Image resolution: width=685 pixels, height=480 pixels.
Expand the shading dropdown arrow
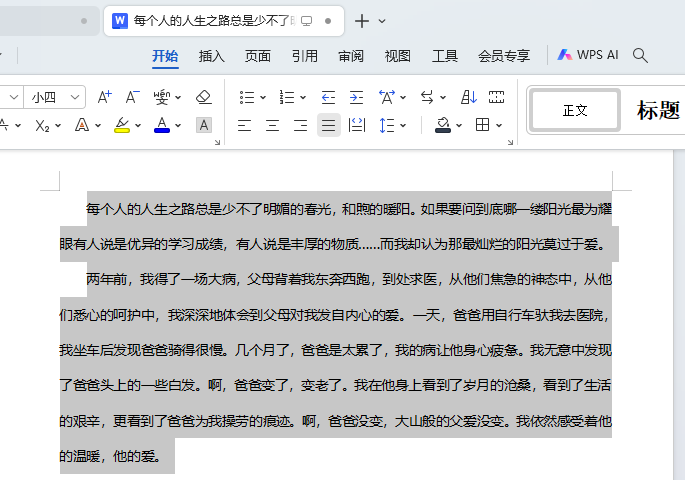(x=459, y=126)
